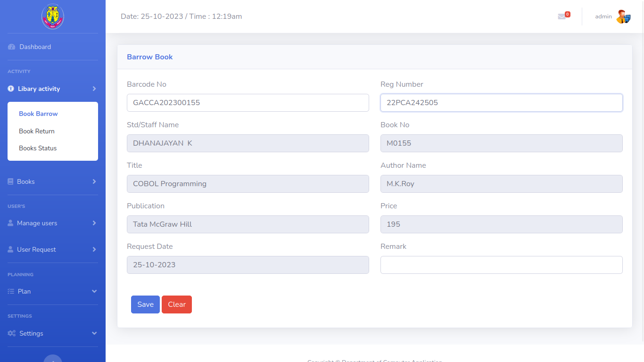
Task: Open the messages envelope icon
Action: tap(561, 16)
